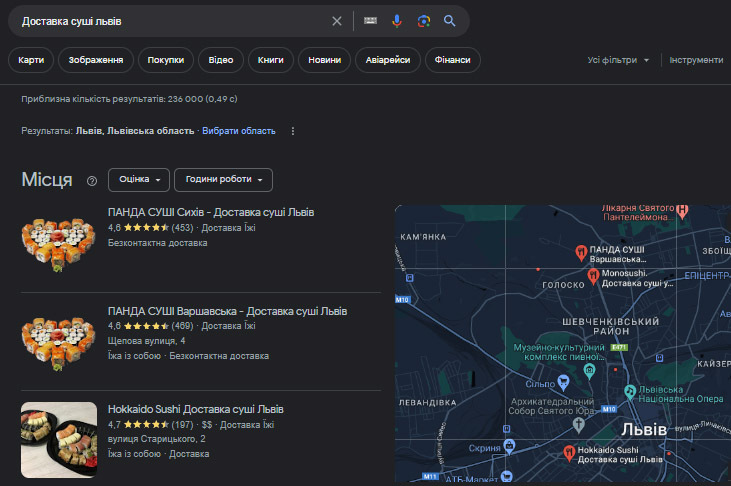This screenshot has height=486, width=731.
Task: Open the Оцінка rating filter dropdown
Action: pos(139,180)
